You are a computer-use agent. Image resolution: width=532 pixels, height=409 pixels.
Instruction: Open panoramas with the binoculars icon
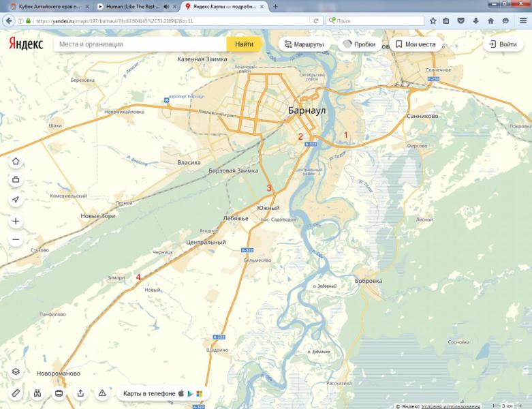coord(37,393)
